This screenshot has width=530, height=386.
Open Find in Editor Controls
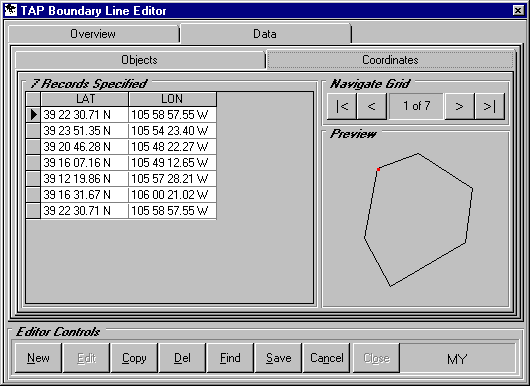[230, 358]
